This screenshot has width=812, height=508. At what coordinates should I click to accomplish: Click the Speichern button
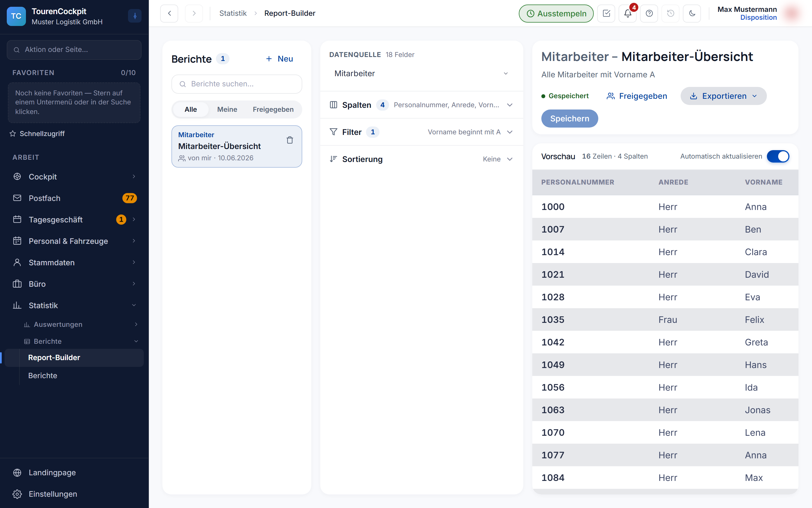pyautogui.click(x=570, y=119)
